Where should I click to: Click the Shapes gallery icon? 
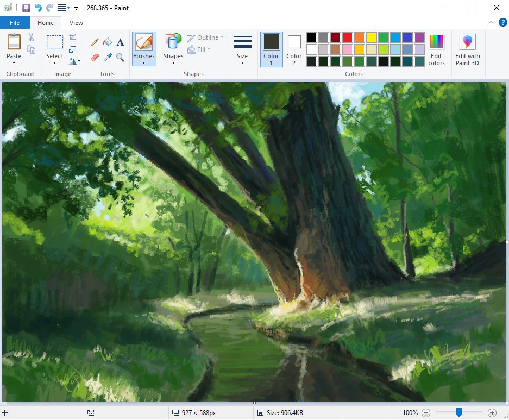(173, 41)
